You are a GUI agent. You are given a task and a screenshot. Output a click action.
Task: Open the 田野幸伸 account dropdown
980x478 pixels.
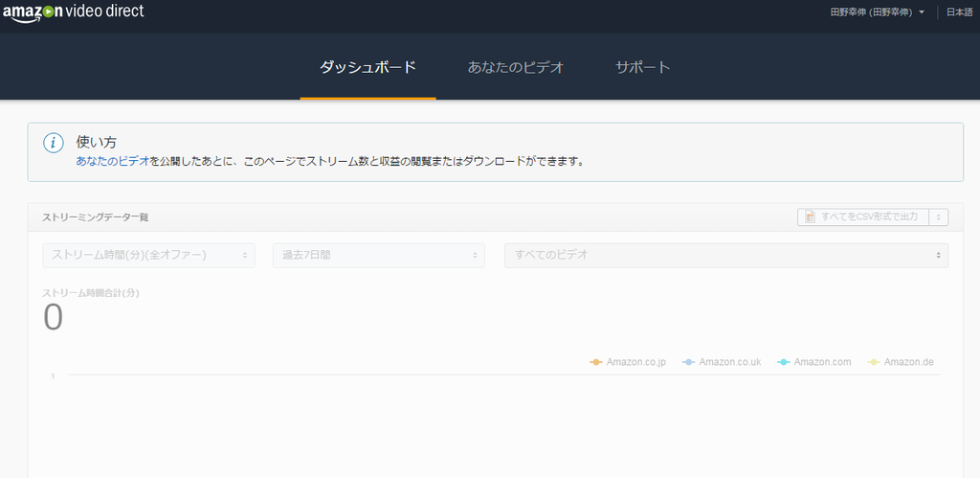click(x=877, y=12)
